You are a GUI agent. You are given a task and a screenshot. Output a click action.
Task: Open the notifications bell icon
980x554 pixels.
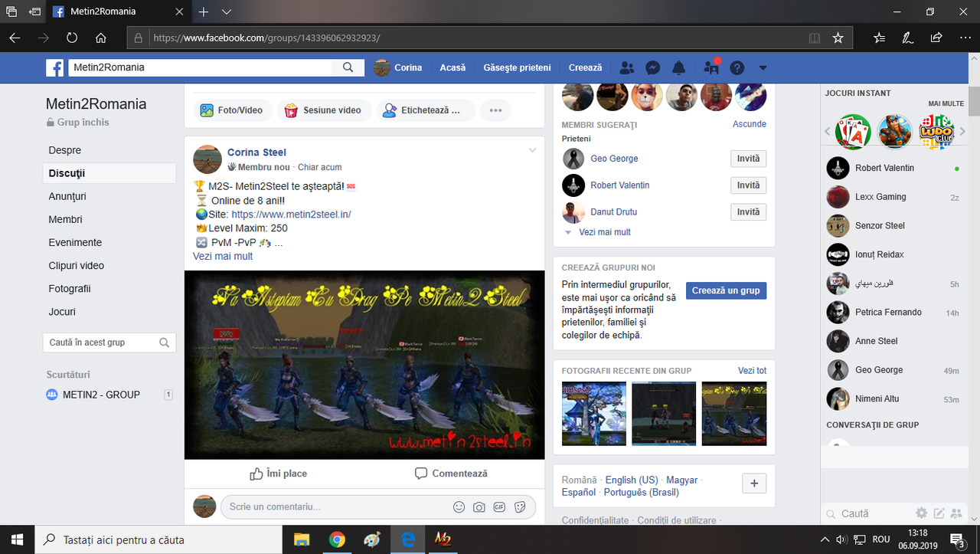679,67
